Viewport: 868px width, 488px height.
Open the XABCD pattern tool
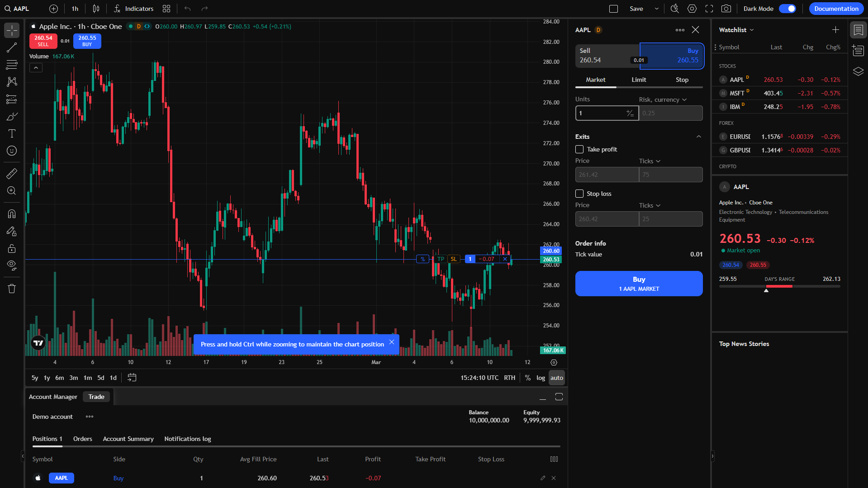click(x=11, y=82)
